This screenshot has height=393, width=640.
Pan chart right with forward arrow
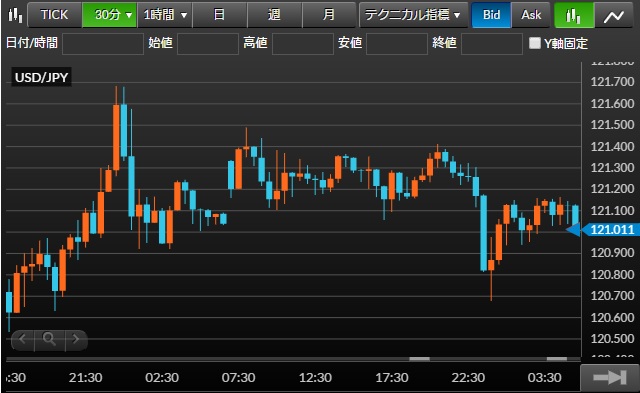point(76,339)
